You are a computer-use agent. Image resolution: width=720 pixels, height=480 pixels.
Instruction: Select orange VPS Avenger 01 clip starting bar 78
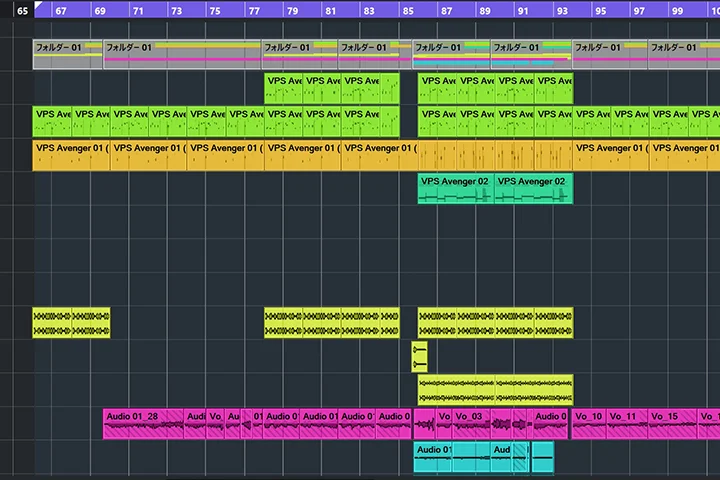pos(303,156)
